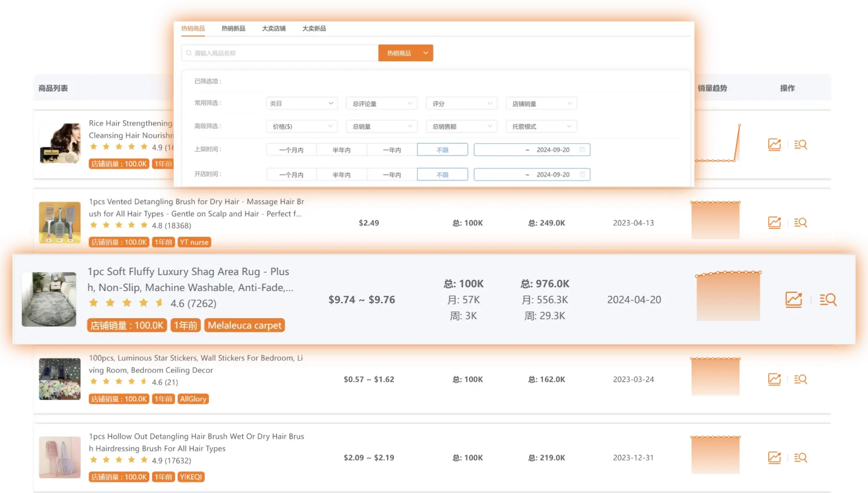Click the Melaleuca carpet store tag
The height and width of the screenshot is (493, 868).
click(245, 325)
